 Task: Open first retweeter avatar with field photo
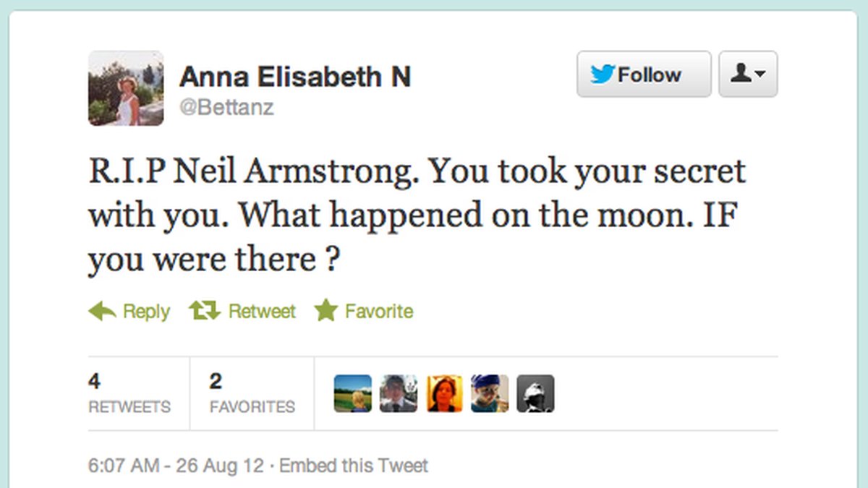tap(353, 393)
